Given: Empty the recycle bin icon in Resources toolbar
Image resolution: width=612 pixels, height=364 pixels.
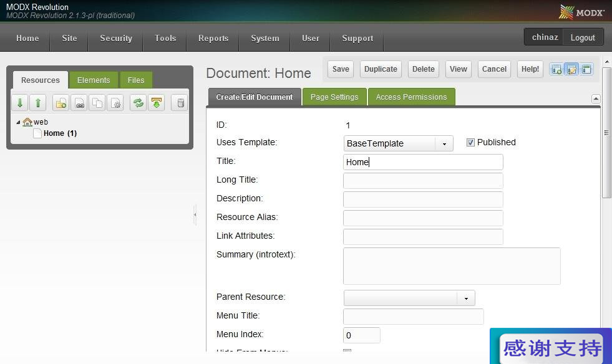Looking at the screenshot, I should pos(180,103).
